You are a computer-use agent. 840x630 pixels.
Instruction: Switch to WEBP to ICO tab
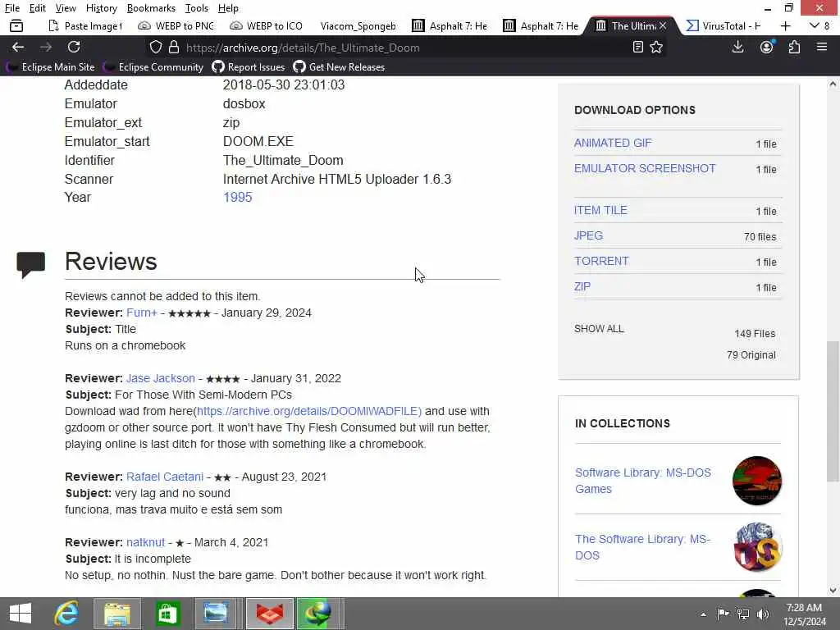point(267,25)
